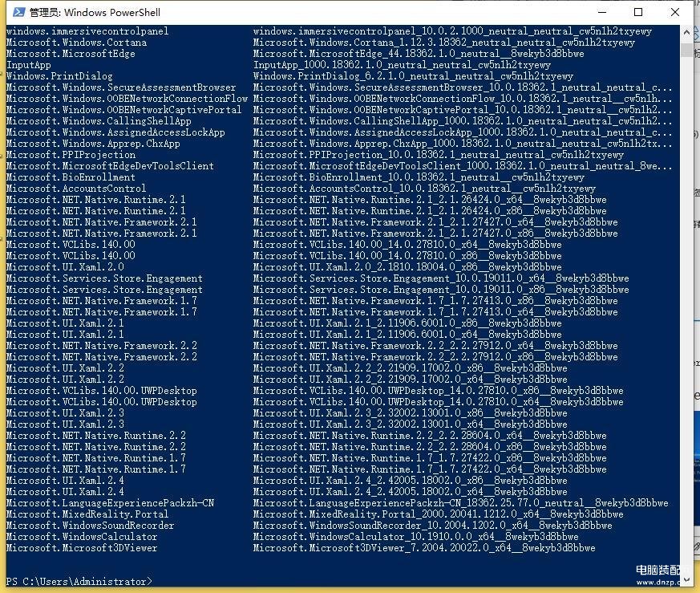Click AccountsControl_10.0.18362.1_neutral full package name

click(424, 188)
